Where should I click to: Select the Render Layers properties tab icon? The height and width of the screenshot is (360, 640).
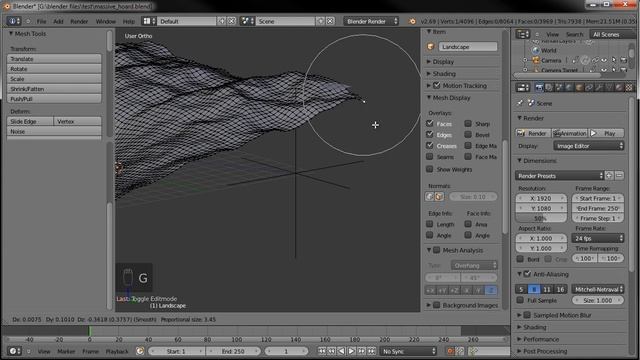click(549, 87)
